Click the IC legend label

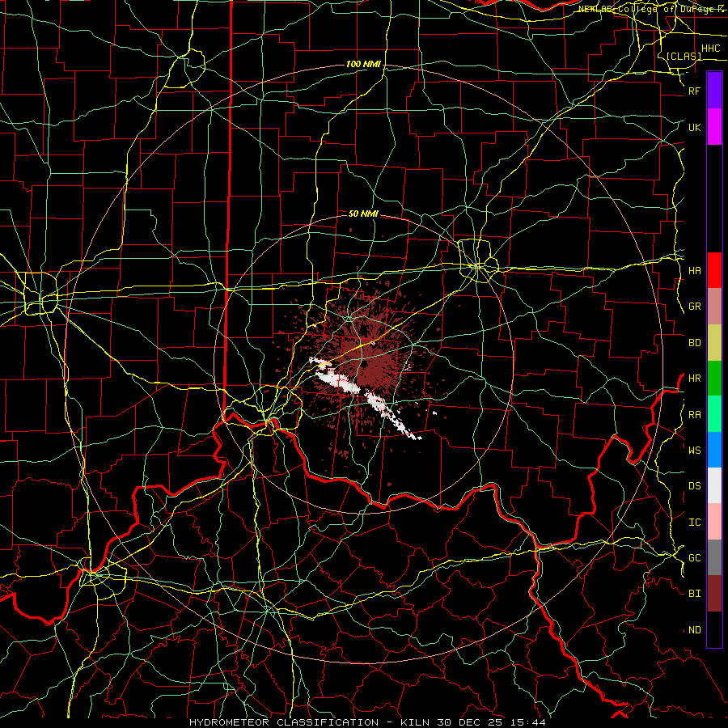(x=694, y=523)
